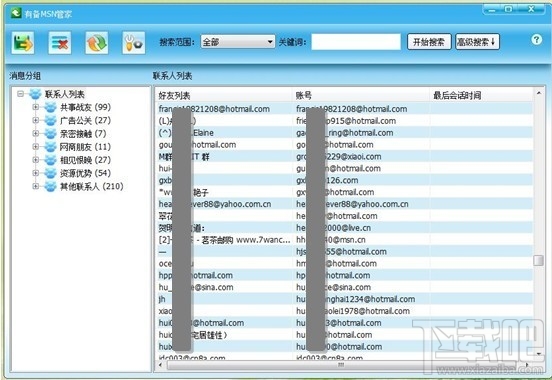Expand the 广告公关 (27) group
This screenshot has height=380, width=552.
pyautogui.click(x=36, y=120)
